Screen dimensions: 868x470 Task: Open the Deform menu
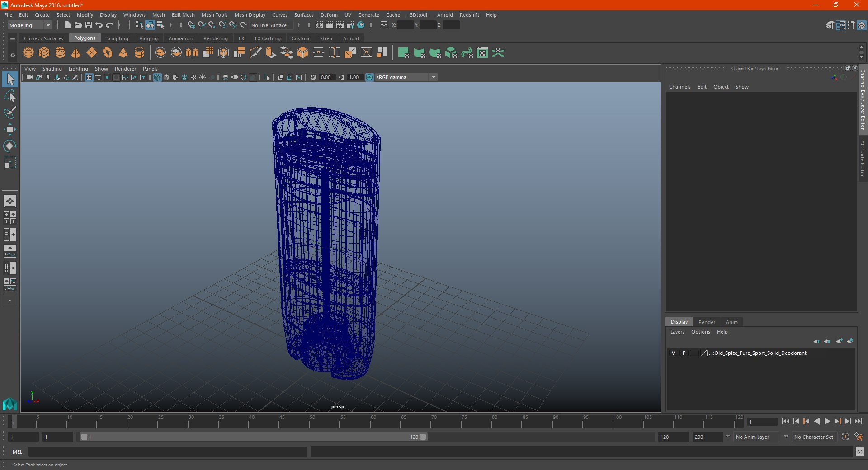[x=329, y=15]
